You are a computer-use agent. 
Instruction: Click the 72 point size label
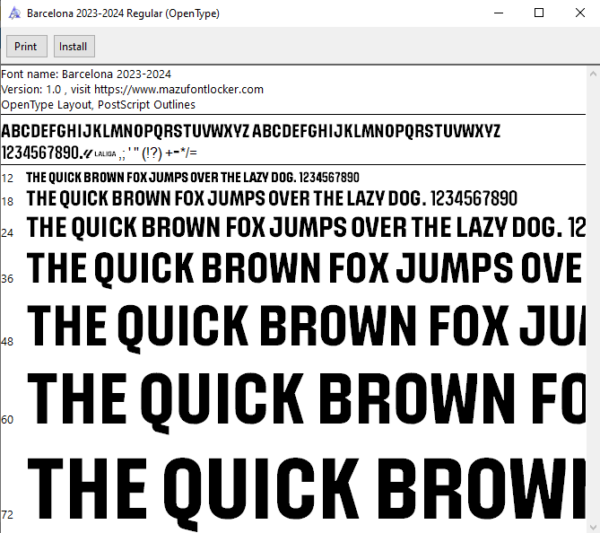click(x=7, y=515)
